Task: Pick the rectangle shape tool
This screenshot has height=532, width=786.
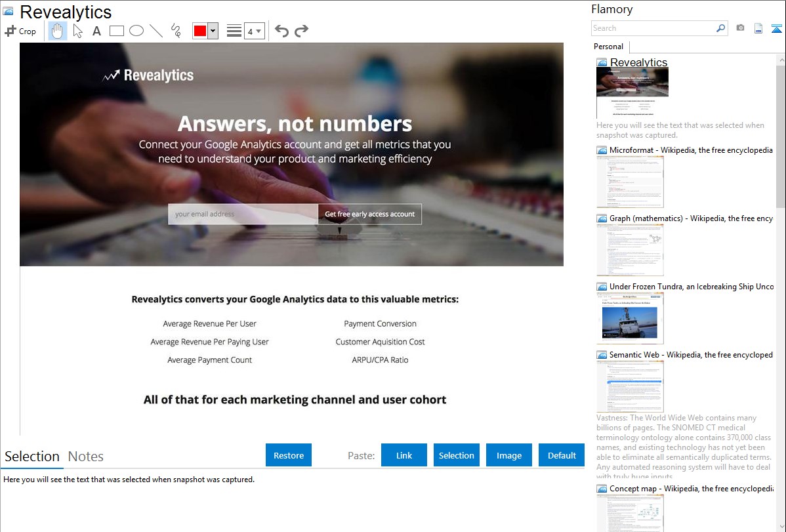Action: click(x=116, y=31)
